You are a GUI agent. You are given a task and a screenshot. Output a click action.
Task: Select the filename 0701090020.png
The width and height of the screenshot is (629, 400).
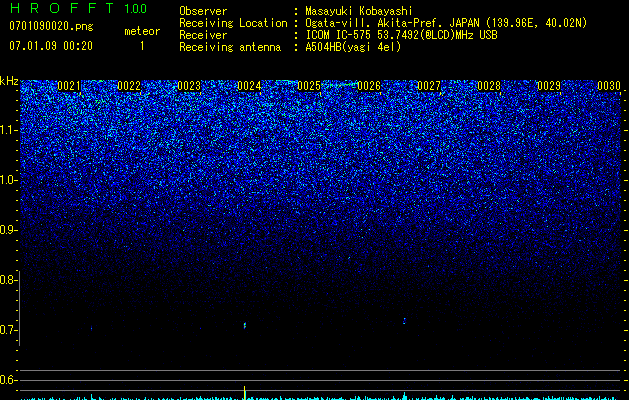51,26
